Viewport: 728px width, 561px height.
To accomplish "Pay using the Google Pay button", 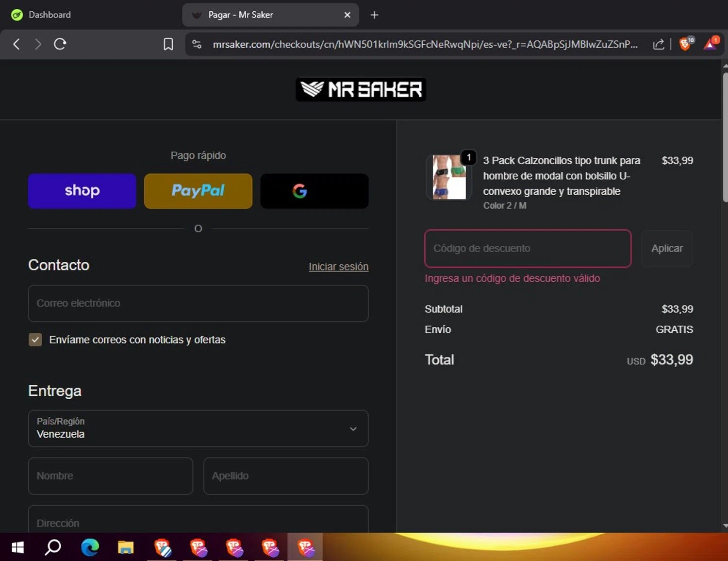I will click(x=314, y=191).
